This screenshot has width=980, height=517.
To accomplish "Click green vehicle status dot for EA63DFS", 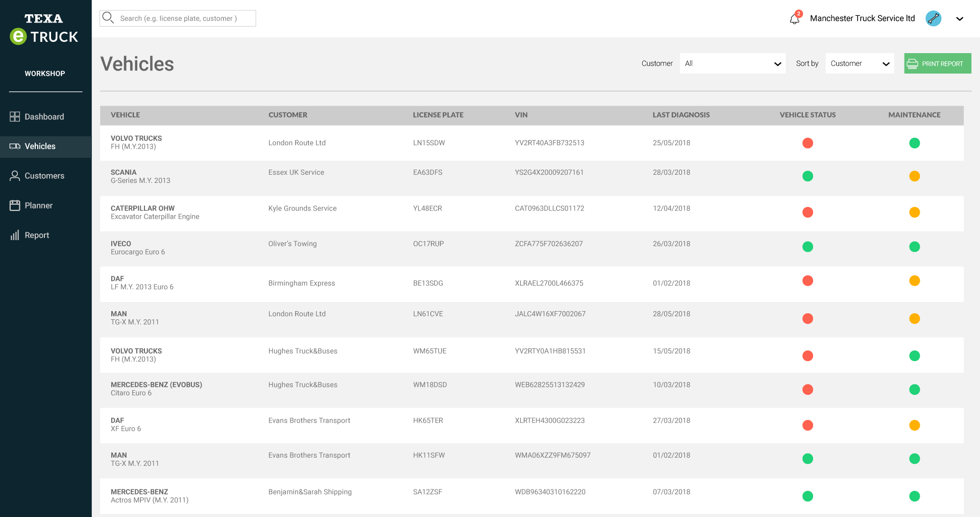I will click(807, 176).
